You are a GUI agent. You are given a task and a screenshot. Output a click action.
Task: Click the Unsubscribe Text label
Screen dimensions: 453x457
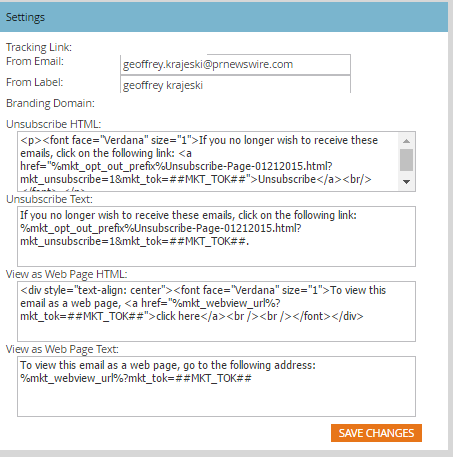point(49,199)
